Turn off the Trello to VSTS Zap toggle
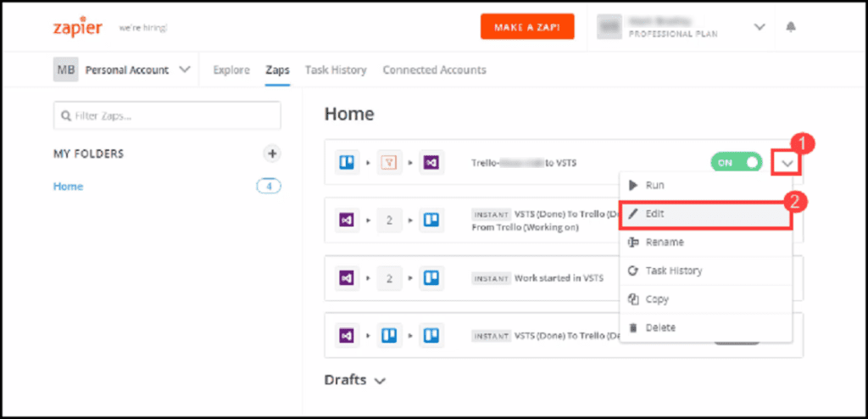Image resolution: width=868 pixels, height=419 pixels. (x=736, y=162)
